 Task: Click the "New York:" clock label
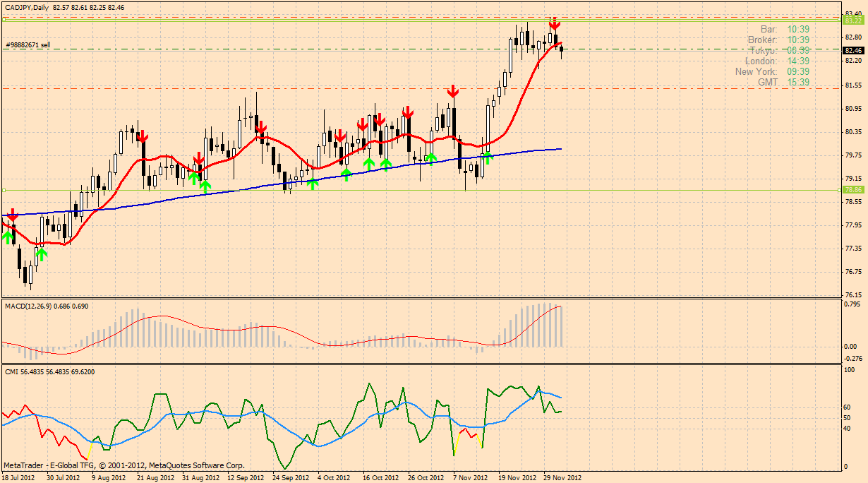coord(756,72)
